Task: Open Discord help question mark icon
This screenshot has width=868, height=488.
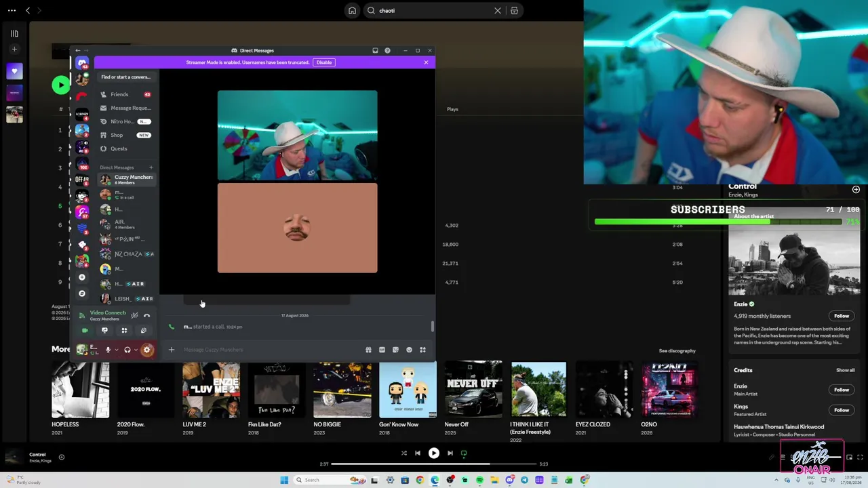Action: (x=387, y=50)
